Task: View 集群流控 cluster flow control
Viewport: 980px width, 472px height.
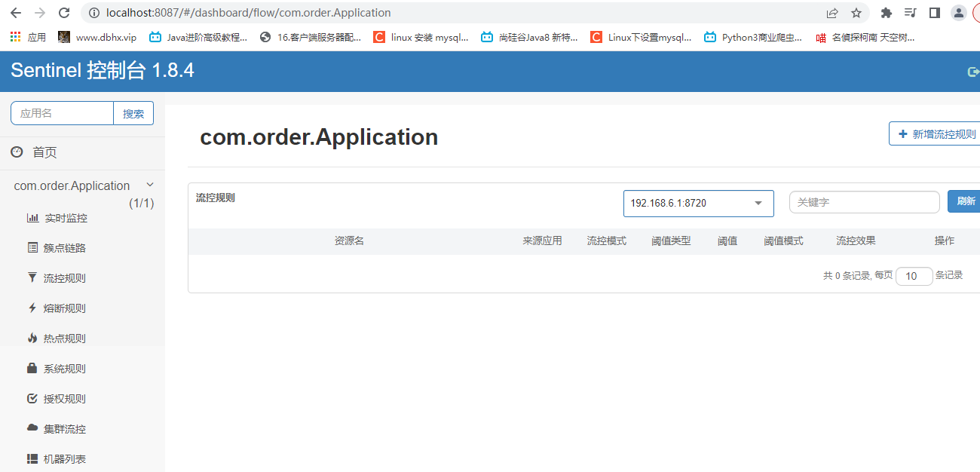Action: pyautogui.click(x=60, y=428)
